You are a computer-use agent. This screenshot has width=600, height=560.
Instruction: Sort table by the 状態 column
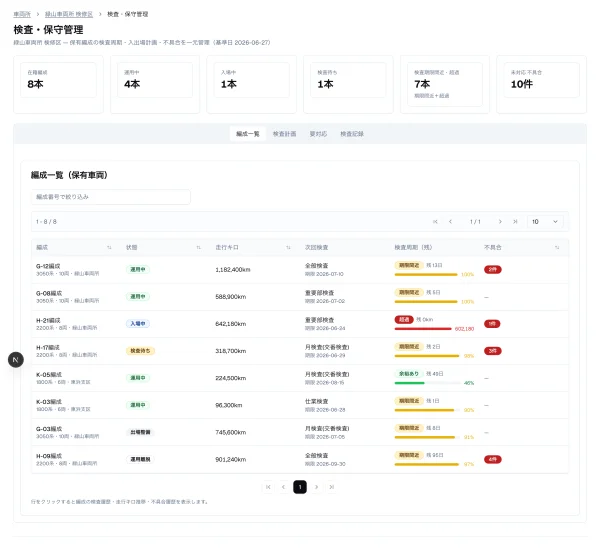(x=199, y=248)
